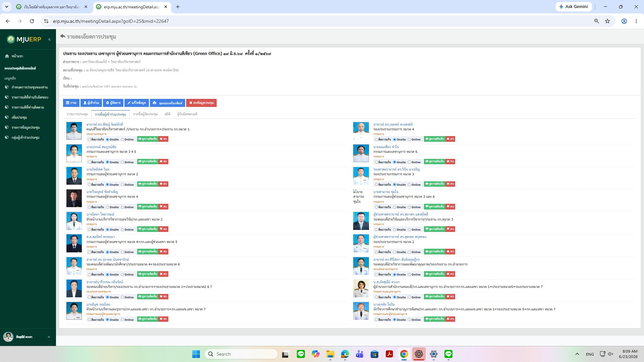This screenshot has height=362, width=644.
Task: Click photo of ส.ต.สมจิตร์ พรหมมา
Action: click(74, 243)
